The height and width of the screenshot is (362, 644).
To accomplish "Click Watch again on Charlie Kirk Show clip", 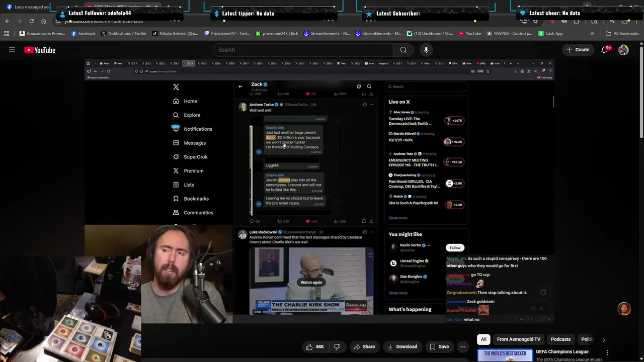I will [x=311, y=283].
